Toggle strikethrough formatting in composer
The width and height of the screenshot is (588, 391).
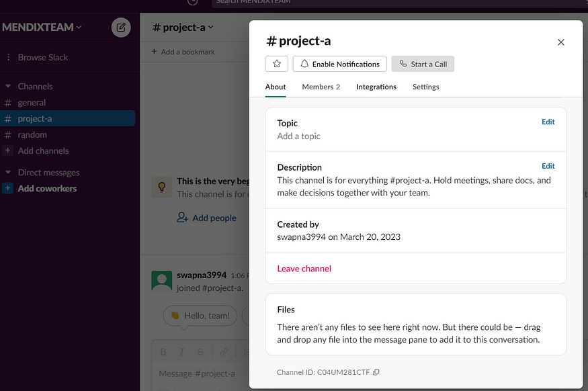click(200, 352)
